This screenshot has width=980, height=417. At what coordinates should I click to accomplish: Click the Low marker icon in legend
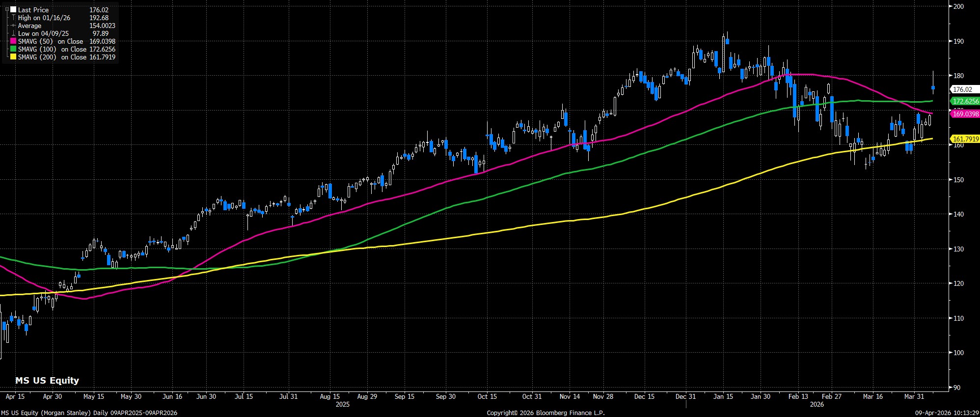(13, 33)
